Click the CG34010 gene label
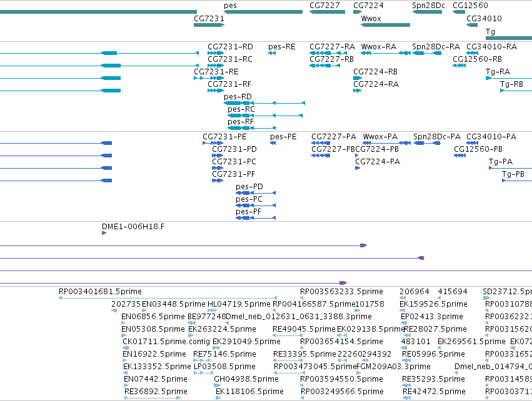The image size is (532, 401). click(x=484, y=19)
